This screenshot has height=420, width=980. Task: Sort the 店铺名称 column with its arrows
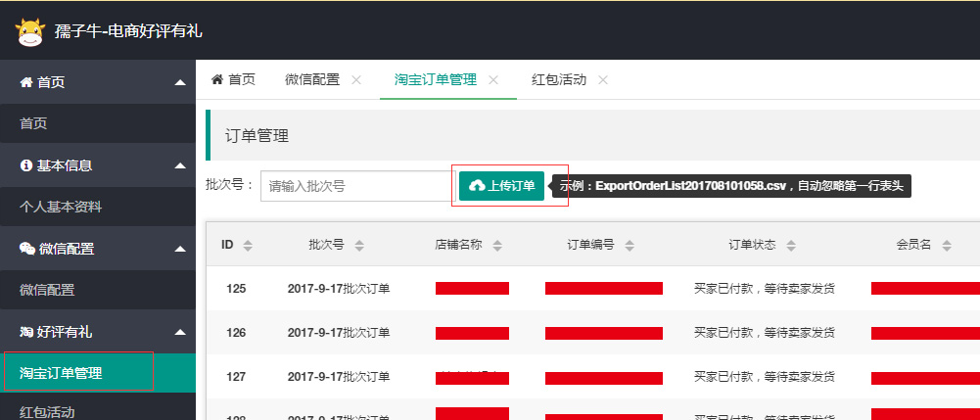pos(497,246)
